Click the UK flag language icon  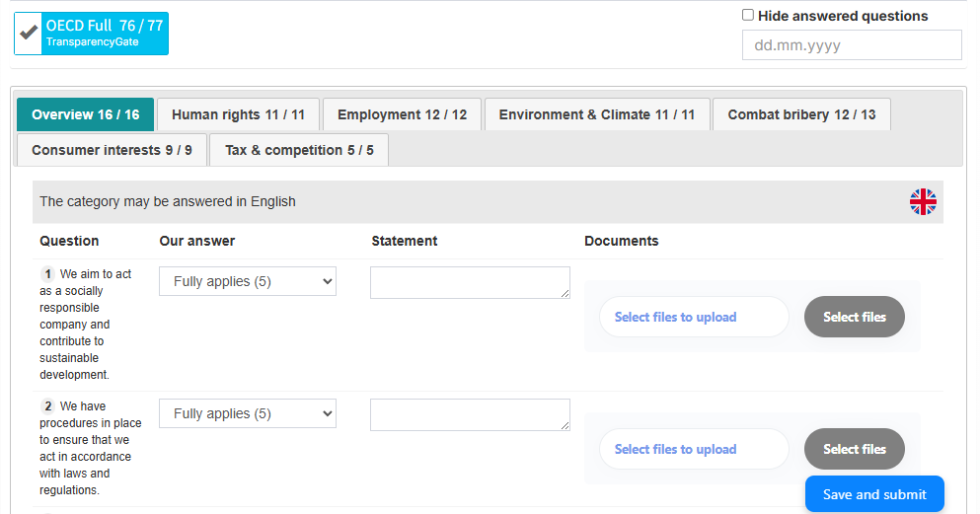tap(923, 201)
